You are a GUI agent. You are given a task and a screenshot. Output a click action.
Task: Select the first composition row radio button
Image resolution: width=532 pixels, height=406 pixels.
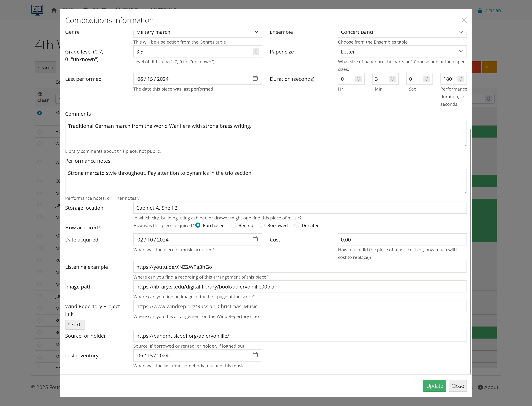click(x=39, y=113)
